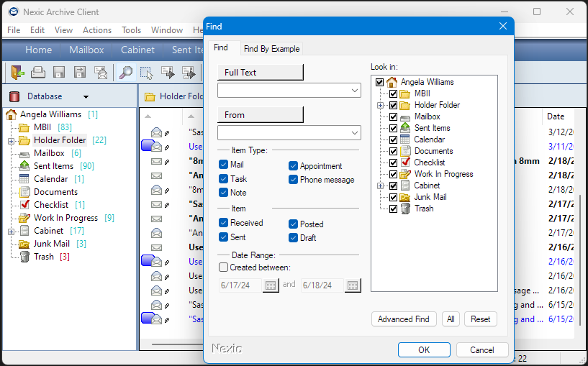Click the selection cursor toolbar icon
588x366 pixels.
(x=147, y=72)
